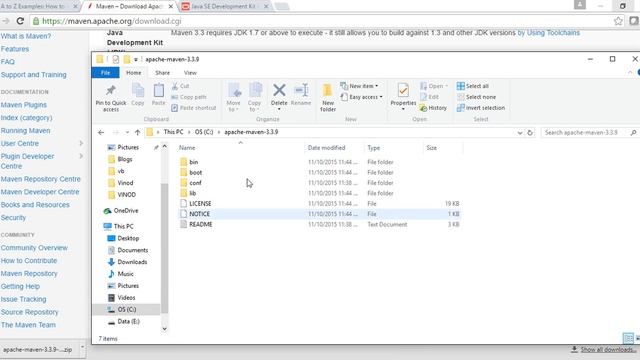Sort by Date modified column header
Image resolution: width=640 pixels, height=360 pixels.
327,148
